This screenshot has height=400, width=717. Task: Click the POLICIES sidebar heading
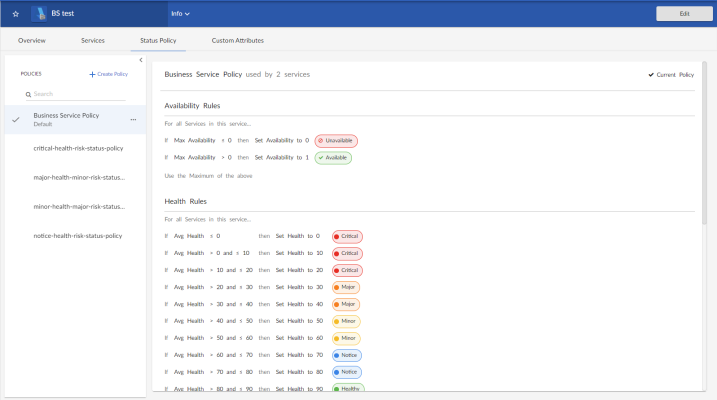31,74
